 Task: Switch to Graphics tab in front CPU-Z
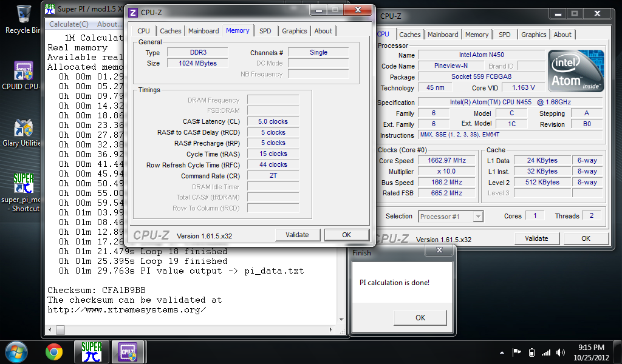[295, 31]
